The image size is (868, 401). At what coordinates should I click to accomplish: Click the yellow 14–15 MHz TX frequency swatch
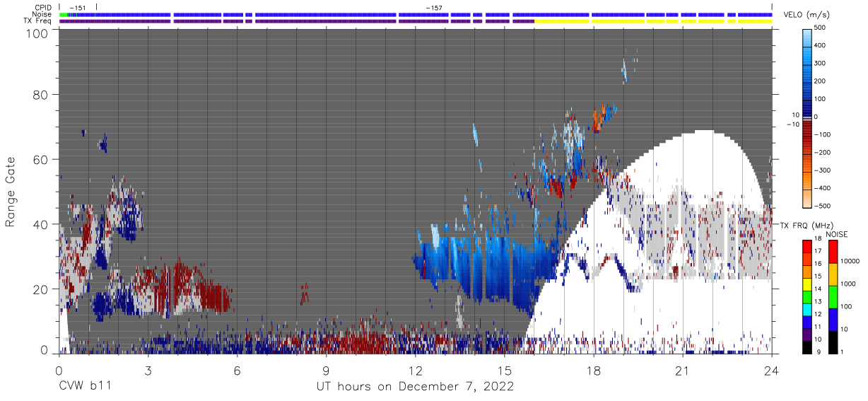pos(807,284)
